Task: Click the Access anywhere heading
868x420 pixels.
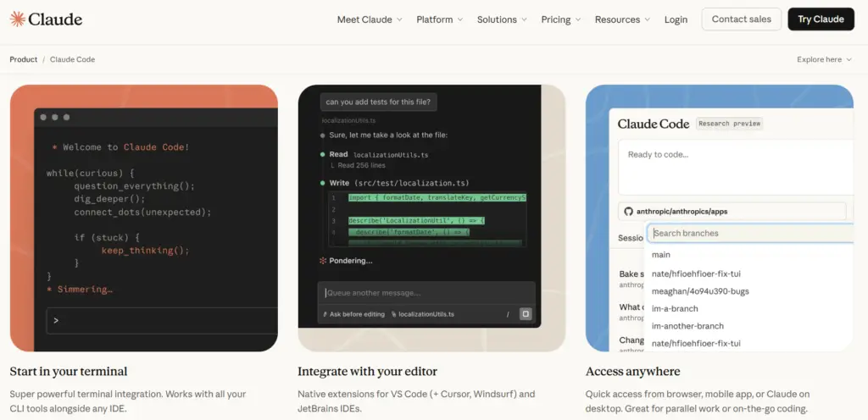Action: pos(632,372)
